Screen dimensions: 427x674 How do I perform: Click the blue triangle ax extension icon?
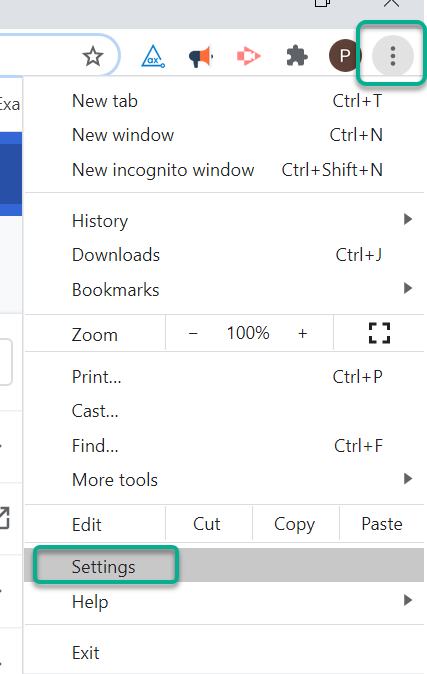[153, 57]
